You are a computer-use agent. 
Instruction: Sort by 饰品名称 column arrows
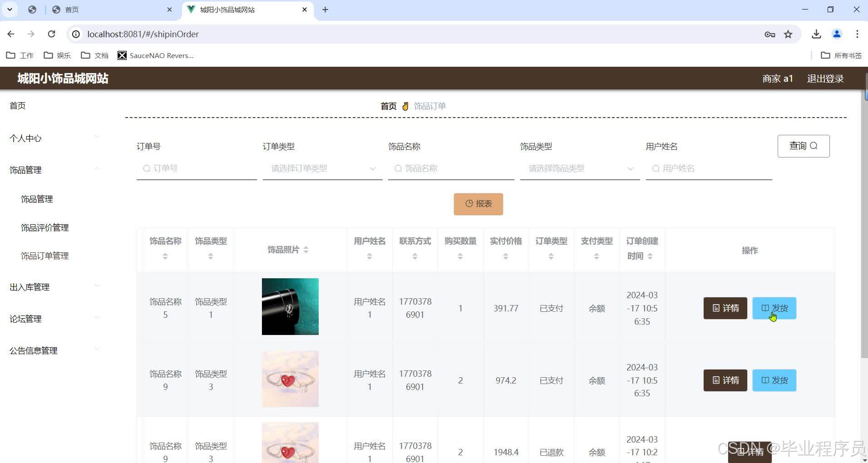(x=165, y=256)
